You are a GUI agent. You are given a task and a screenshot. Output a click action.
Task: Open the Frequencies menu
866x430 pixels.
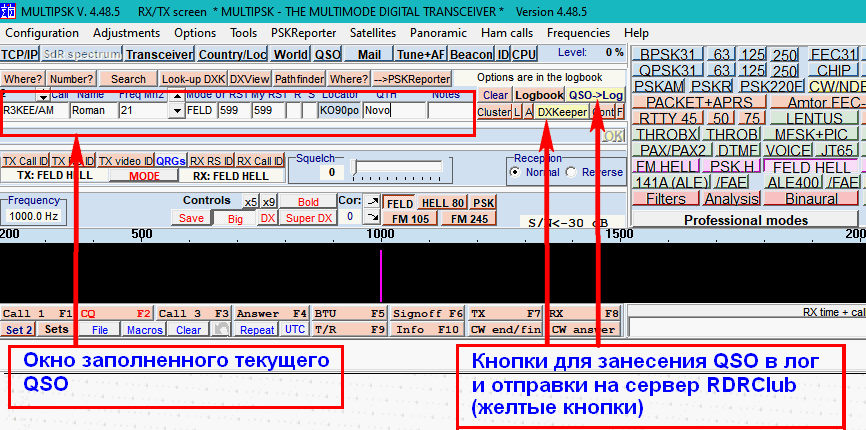click(578, 33)
